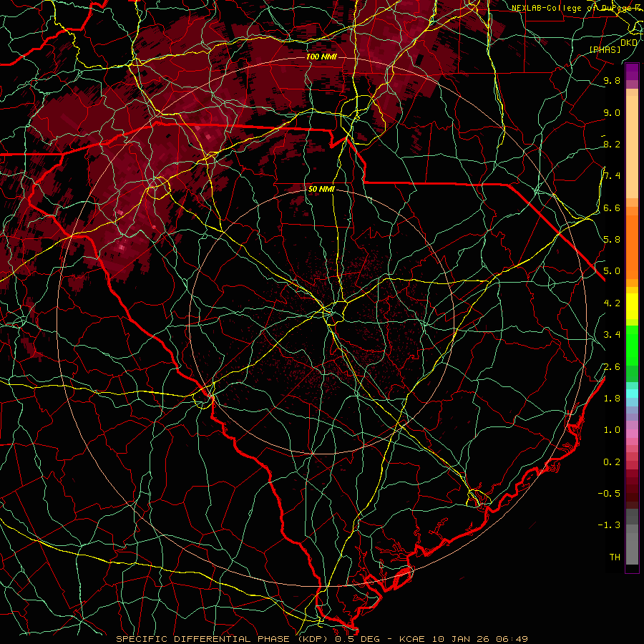The height and width of the screenshot is (644, 644).
Task: Click the 3.4 scale value label
Action: [612, 334]
